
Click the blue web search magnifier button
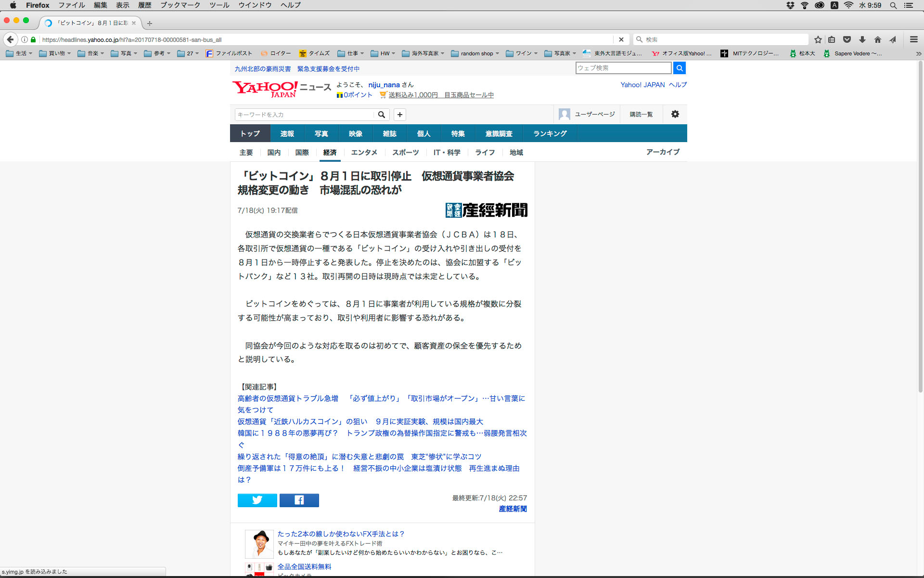[679, 68]
